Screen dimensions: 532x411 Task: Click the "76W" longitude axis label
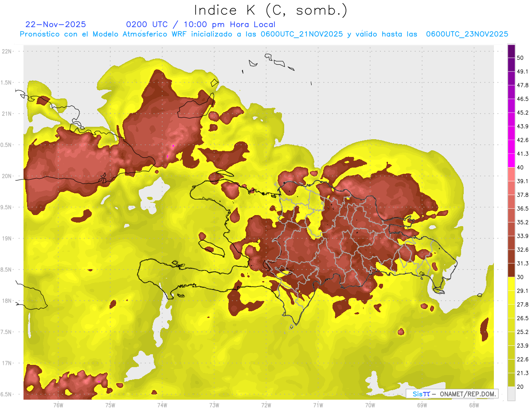pyautogui.click(x=58, y=405)
